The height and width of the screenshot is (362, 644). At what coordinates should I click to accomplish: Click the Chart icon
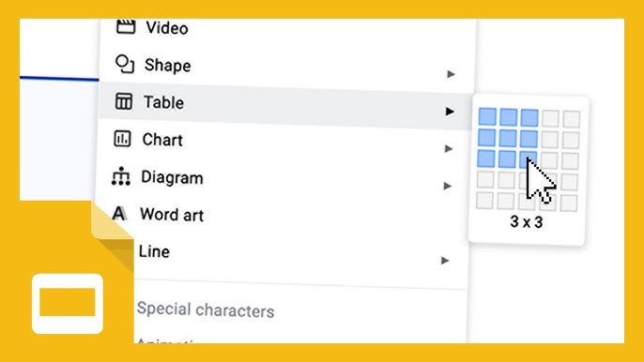(122, 139)
